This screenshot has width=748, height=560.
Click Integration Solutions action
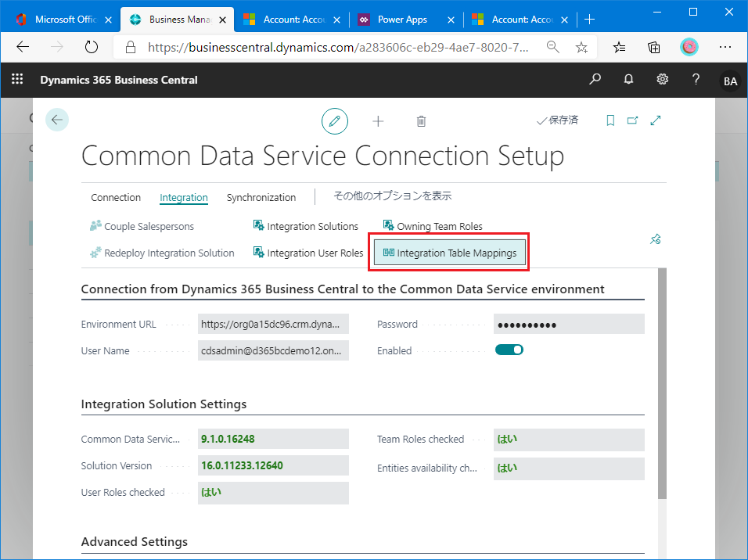coord(306,226)
